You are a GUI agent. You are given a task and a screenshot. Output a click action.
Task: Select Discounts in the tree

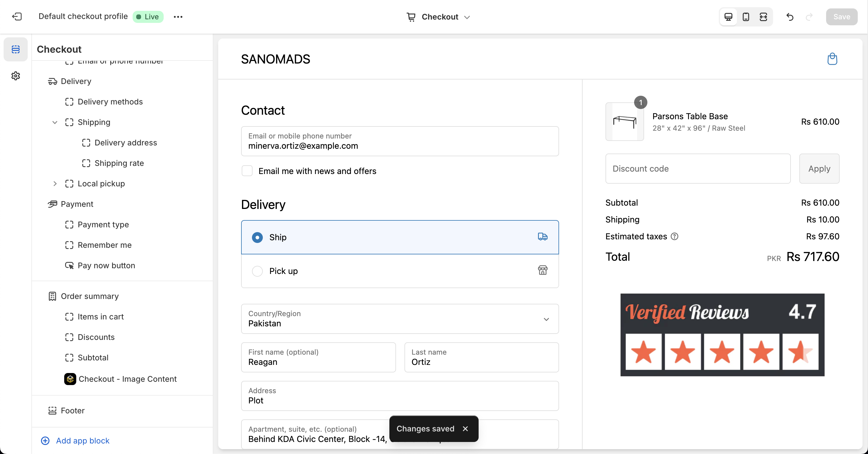pyautogui.click(x=96, y=337)
